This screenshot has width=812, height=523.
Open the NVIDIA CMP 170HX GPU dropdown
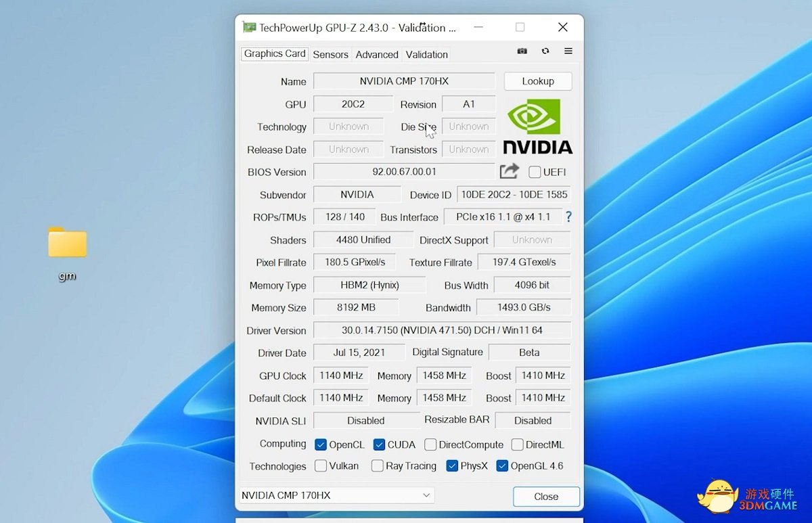click(x=337, y=495)
